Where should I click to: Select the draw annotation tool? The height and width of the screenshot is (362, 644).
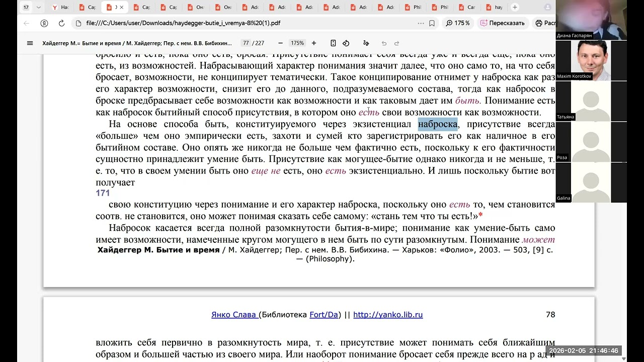[366, 43]
